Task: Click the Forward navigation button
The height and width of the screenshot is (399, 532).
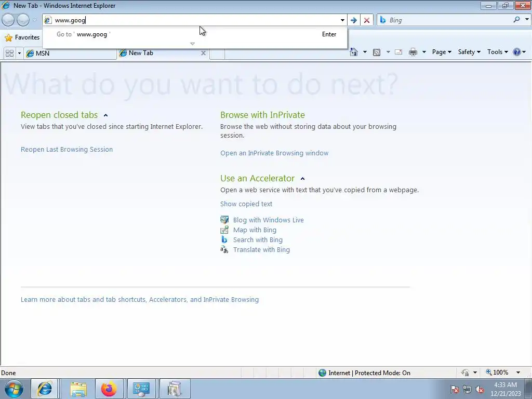Action: (23, 20)
